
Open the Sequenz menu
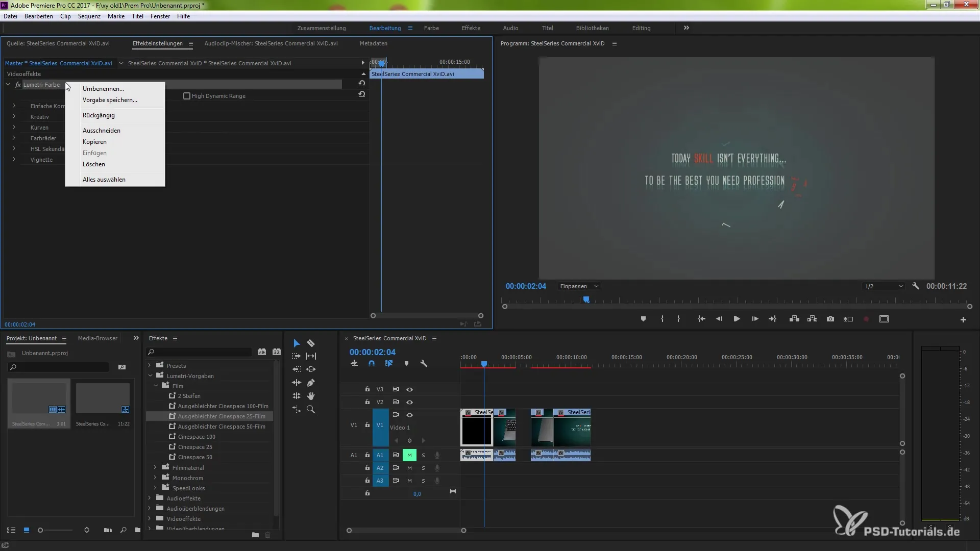[x=89, y=16]
